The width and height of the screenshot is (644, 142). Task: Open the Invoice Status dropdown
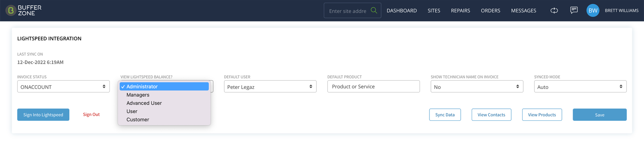pyautogui.click(x=64, y=87)
